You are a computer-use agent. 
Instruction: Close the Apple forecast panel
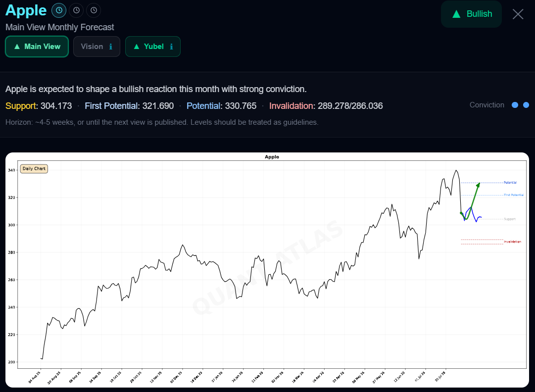point(518,14)
